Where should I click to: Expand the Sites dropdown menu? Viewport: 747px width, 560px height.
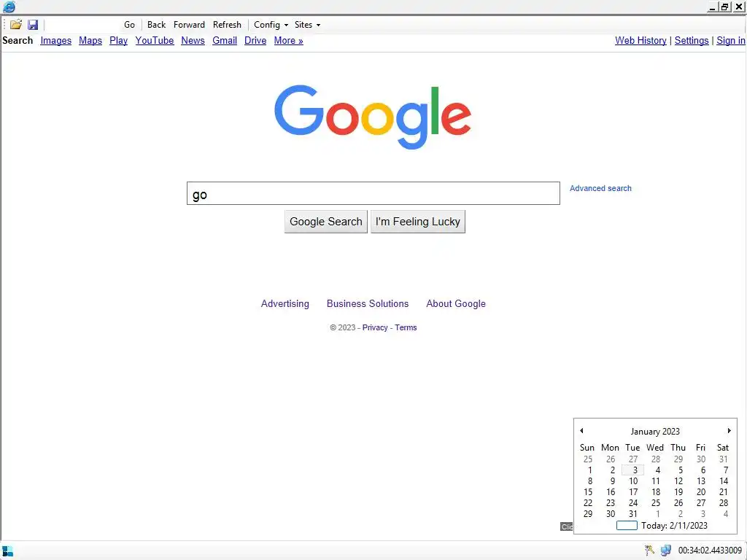[x=307, y=25]
